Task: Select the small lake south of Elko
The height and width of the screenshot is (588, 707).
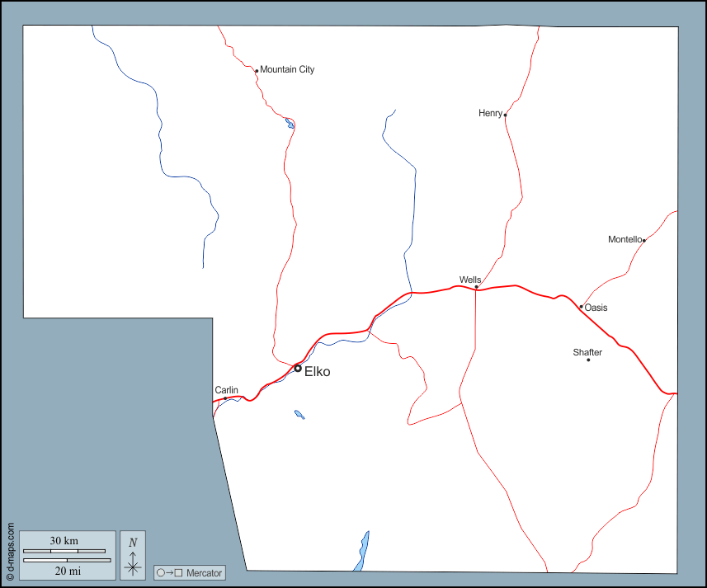Action: point(299,415)
